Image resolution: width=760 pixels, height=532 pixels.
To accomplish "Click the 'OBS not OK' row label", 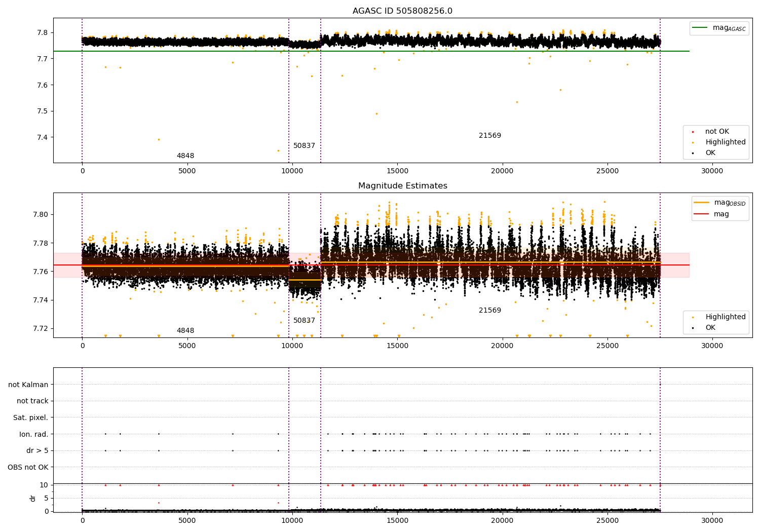I will click(28, 467).
